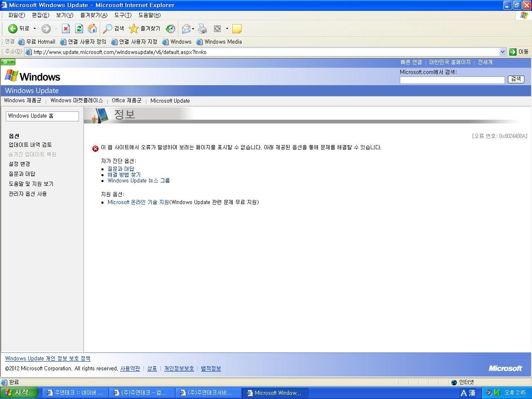Open Search pane with magnifier icon
Screen dimensions: 532x399
click(x=113, y=29)
